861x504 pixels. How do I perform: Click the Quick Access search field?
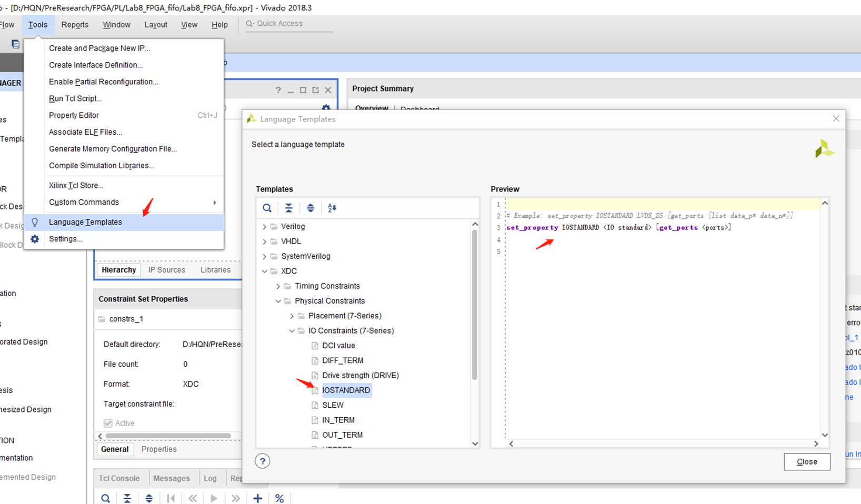tap(289, 24)
